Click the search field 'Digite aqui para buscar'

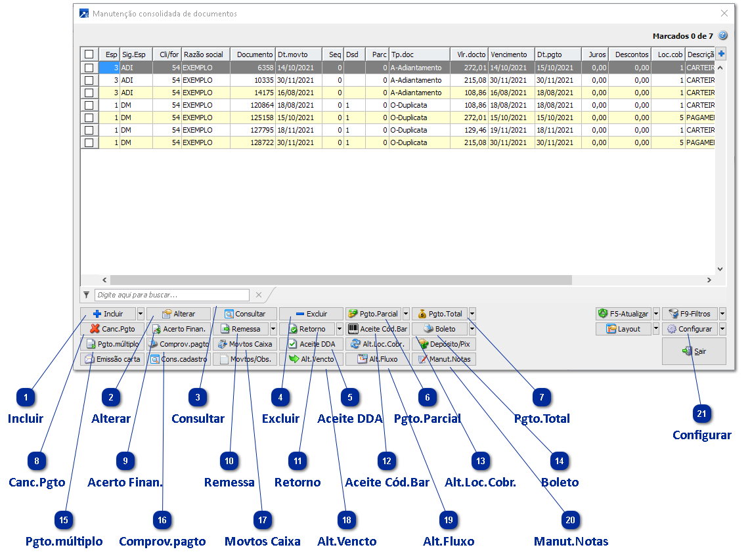[171, 295]
